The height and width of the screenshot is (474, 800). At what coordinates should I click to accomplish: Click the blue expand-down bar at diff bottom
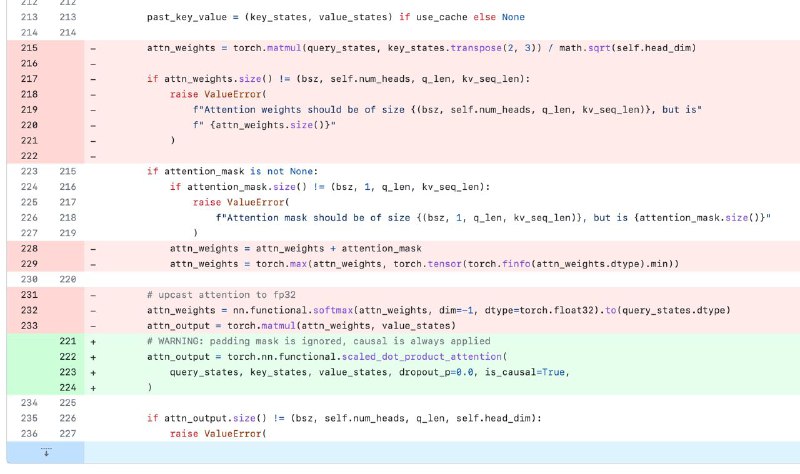tap(442, 453)
